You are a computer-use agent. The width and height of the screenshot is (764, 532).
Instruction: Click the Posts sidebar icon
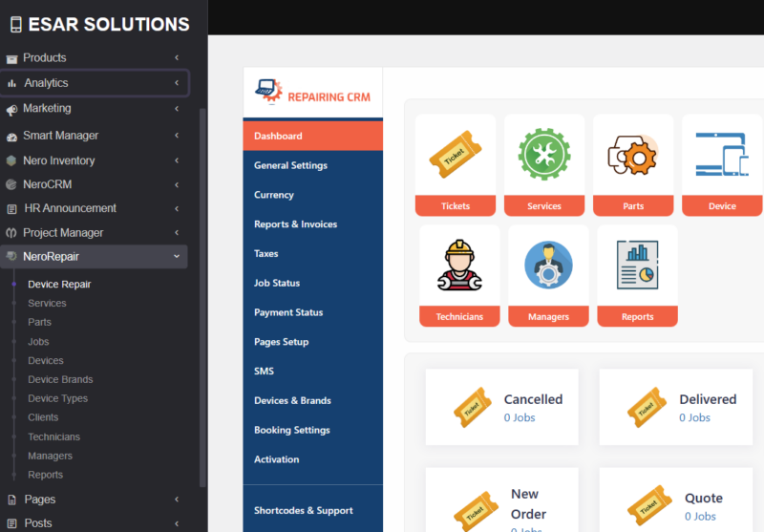point(12,523)
